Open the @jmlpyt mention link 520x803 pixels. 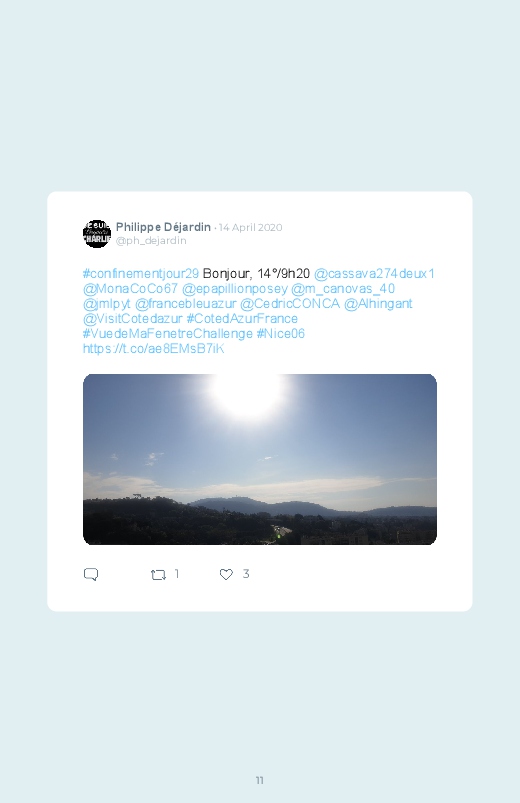pyautogui.click(x=107, y=304)
